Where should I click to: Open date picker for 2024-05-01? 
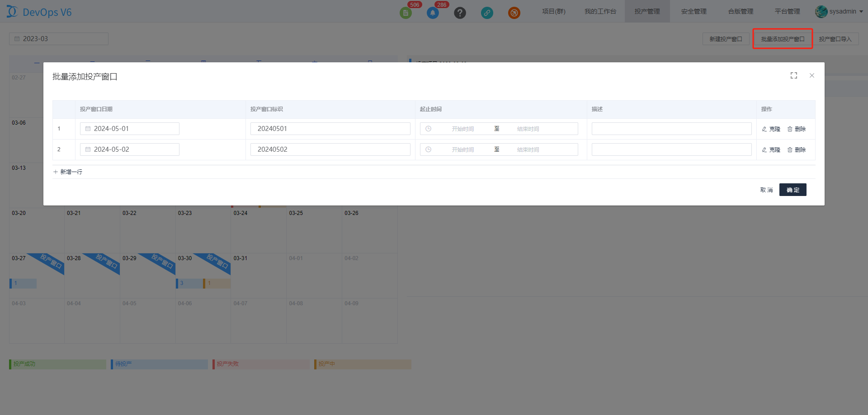click(x=130, y=129)
